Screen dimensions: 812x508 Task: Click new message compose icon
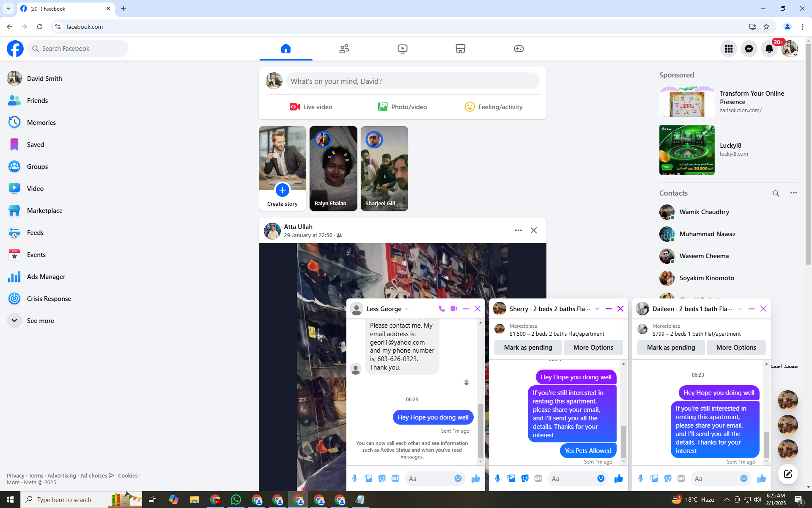pos(787,474)
